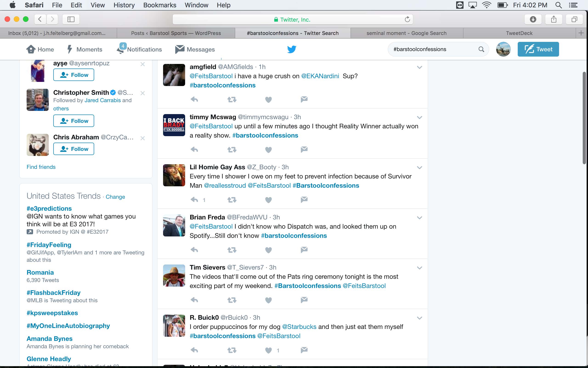Screen dimensions: 588x368
Task: Dismiss Chris Abraham suggestion
Action: pos(143,138)
